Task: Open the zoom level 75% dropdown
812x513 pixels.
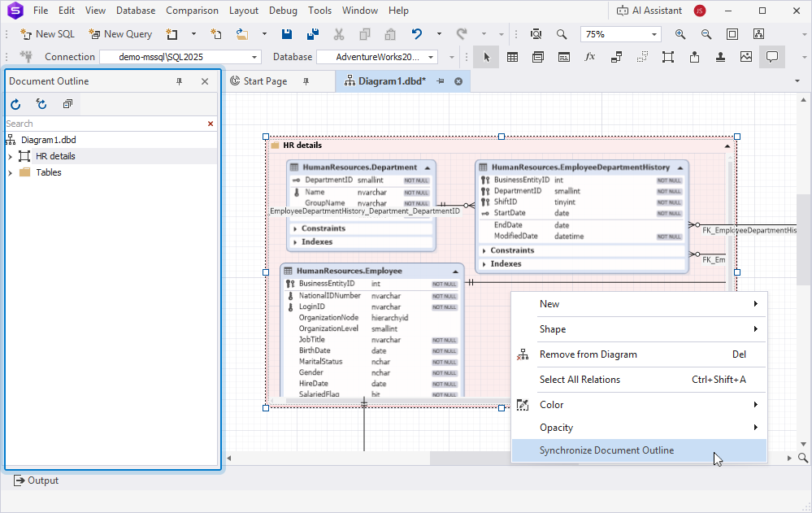Action: [654, 34]
